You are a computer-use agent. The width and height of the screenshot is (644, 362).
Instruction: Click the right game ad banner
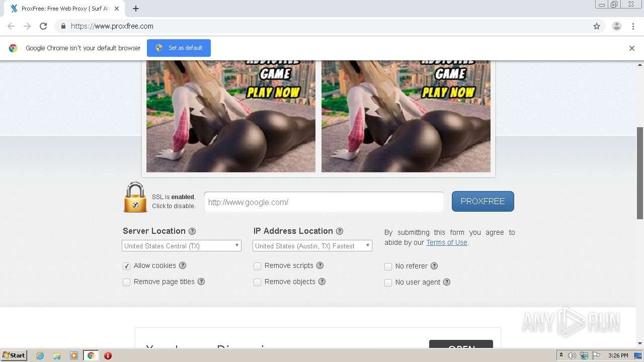coord(406,116)
